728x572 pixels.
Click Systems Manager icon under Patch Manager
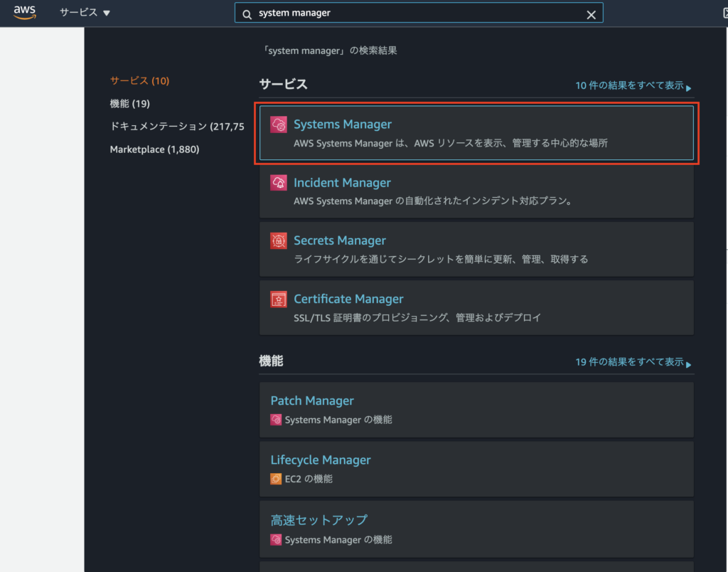pos(276,420)
